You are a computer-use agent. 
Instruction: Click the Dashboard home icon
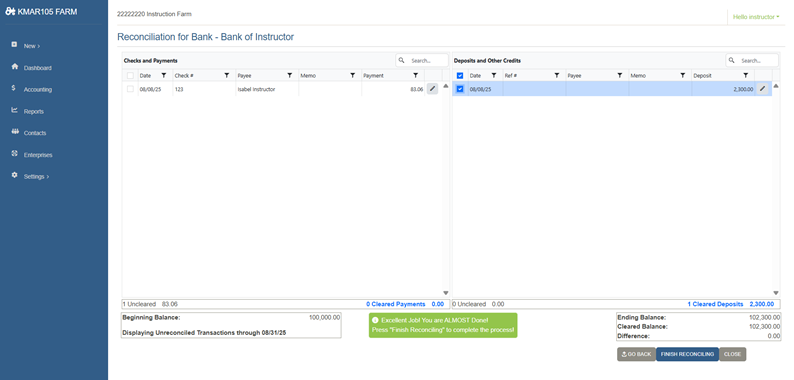[14, 66]
